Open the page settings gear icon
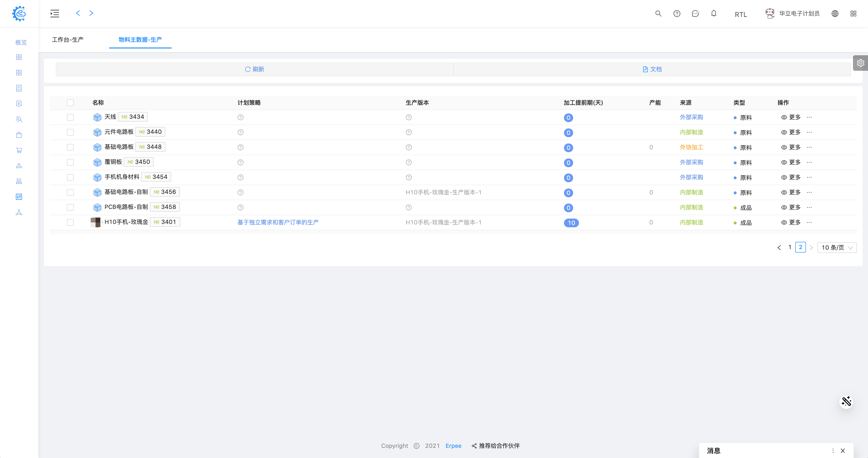This screenshot has width=868, height=458. [x=860, y=63]
